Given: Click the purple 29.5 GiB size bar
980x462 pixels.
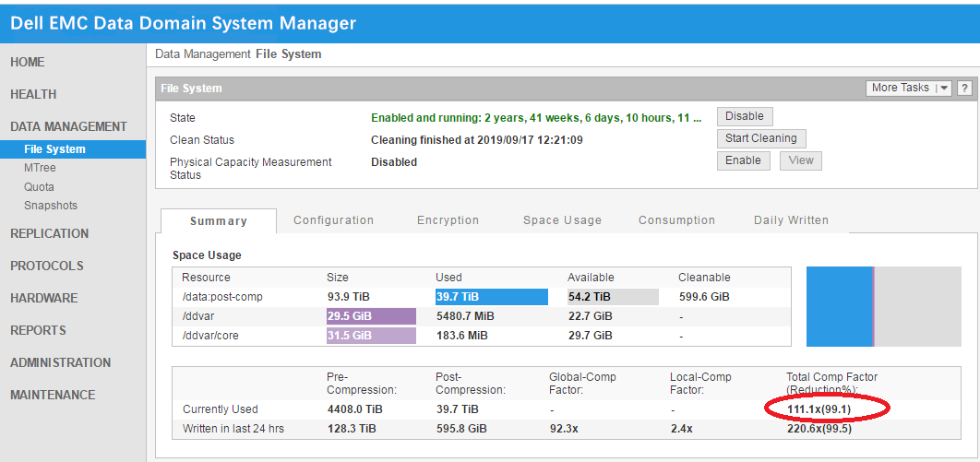Looking at the screenshot, I should 371,316.
